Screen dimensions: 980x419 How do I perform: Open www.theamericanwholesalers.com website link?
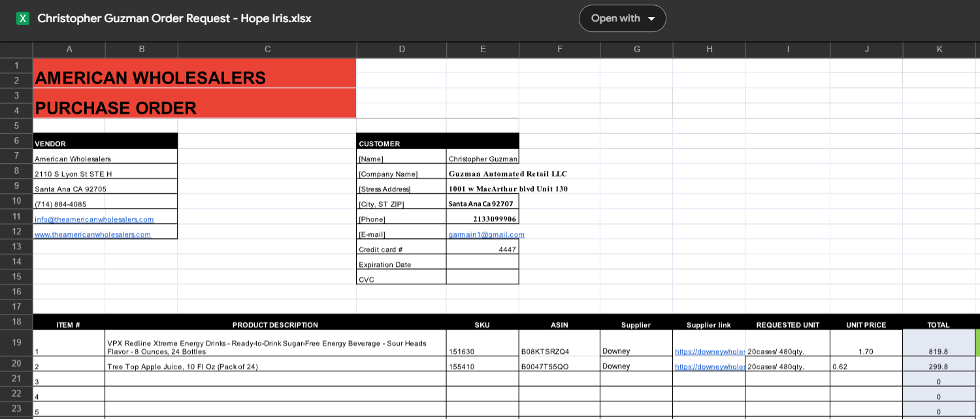[93, 234]
